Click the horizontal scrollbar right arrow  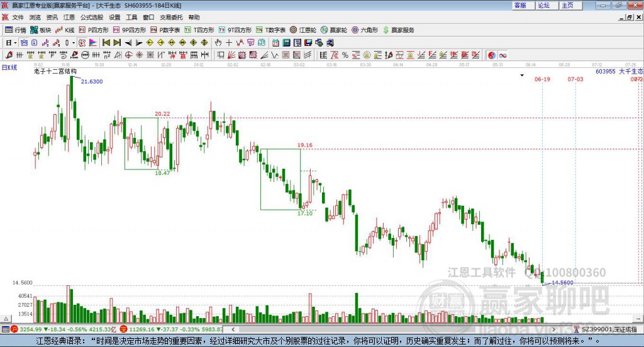[553, 329]
